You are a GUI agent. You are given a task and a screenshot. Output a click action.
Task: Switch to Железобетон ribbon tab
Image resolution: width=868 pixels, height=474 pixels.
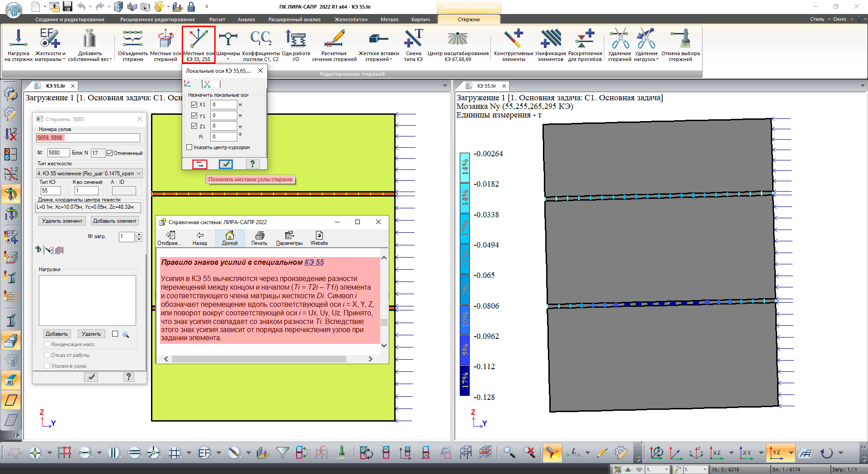click(x=351, y=19)
